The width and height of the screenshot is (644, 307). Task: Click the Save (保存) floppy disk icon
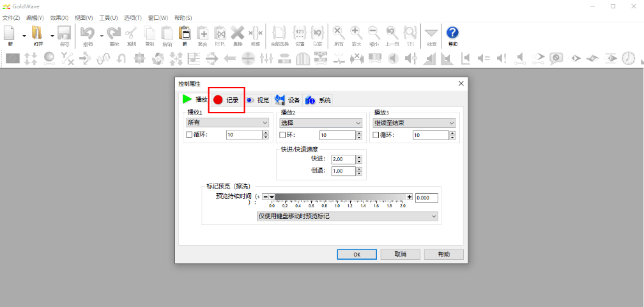pos(64,33)
